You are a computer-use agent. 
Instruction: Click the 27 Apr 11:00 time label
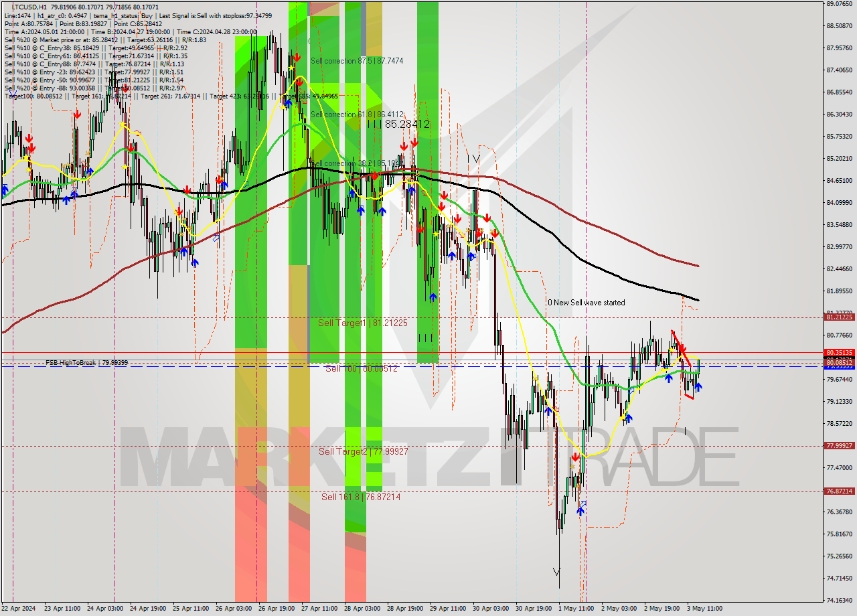pos(319,609)
